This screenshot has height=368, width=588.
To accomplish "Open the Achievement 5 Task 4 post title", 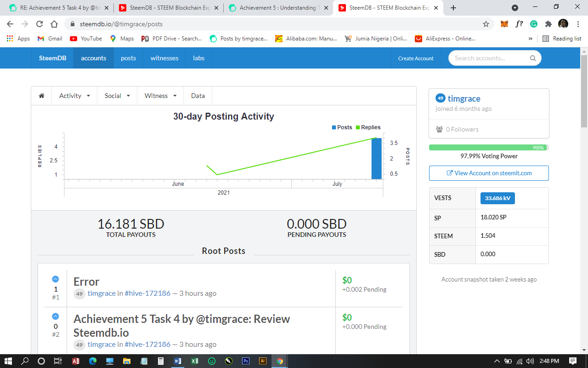I will 182,326.
